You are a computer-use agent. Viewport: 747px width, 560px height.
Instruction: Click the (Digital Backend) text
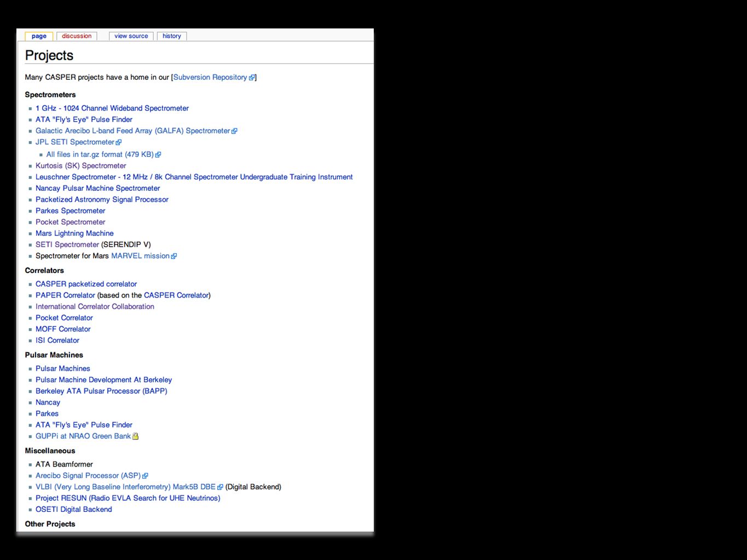253,487
